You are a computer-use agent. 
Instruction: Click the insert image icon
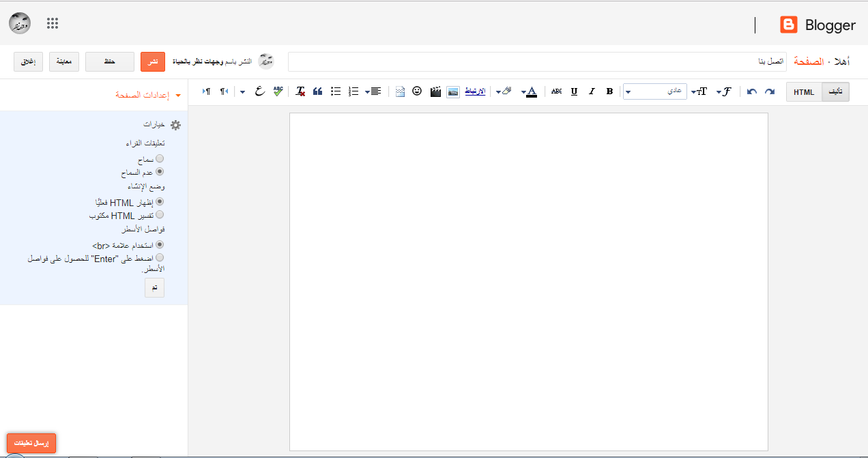point(453,91)
